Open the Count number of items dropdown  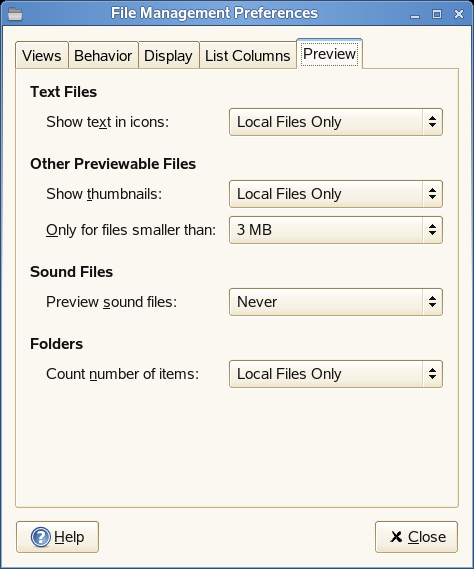point(336,374)
